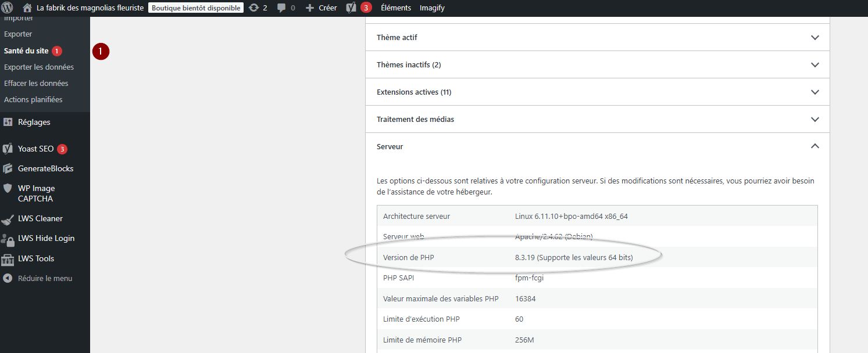The width and height of the screenshot is (868, 353).
Task: Open Réglages settings menu
Action: pyautogui.click(x=34, y=122)
